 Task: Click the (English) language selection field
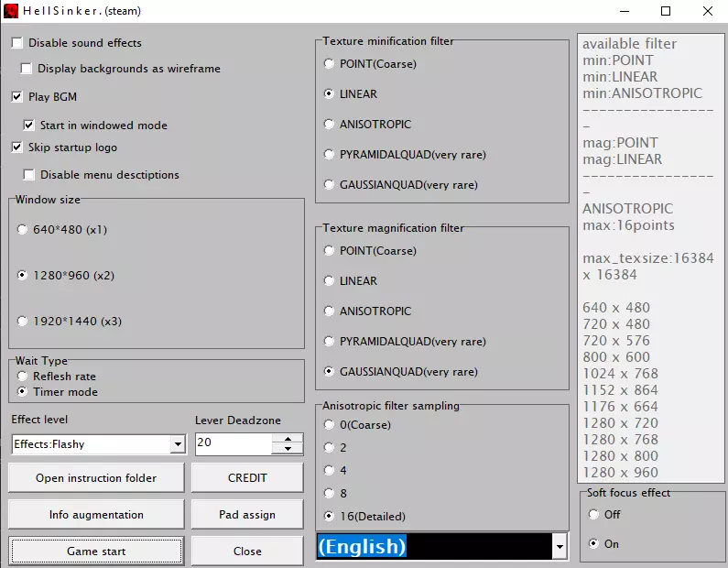435,546
